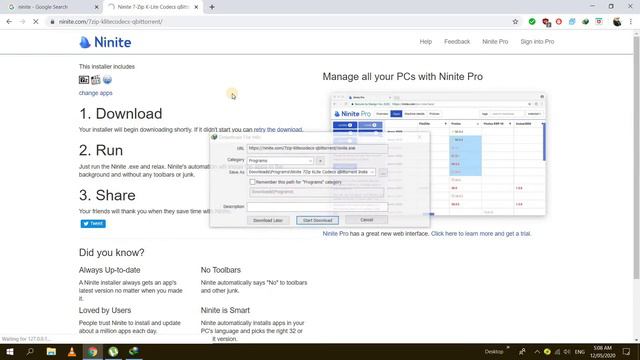Viewport: 640px width, 360px height.
Task: Open the Windows Start menu
Action: click(x=10, y=351)
